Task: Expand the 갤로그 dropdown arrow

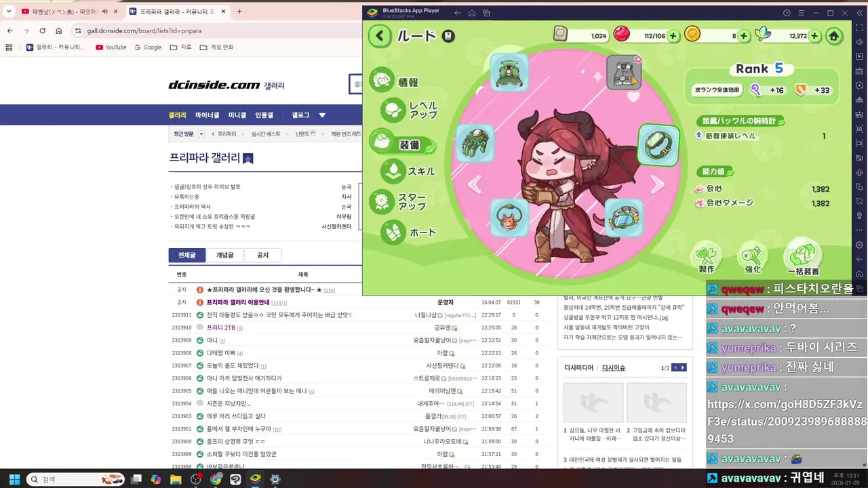Action: point(322,115)
